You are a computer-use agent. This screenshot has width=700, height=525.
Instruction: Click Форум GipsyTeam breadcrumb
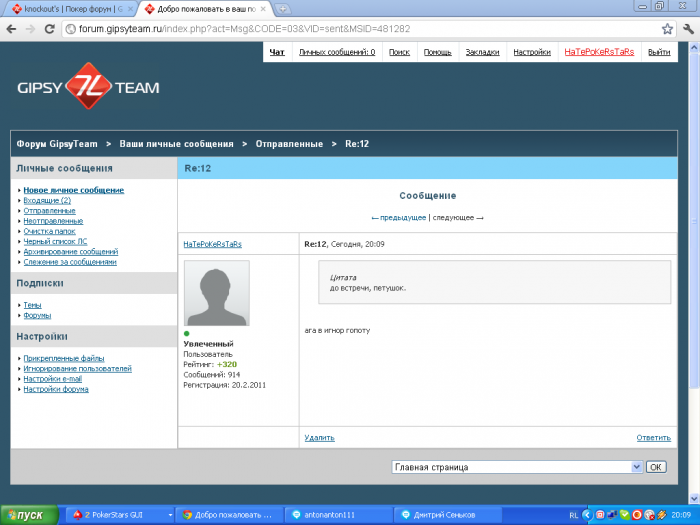tap(57, 144)
